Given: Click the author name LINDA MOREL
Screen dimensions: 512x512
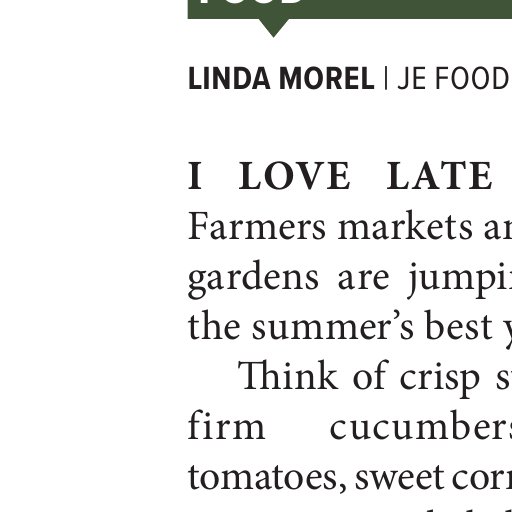Looking at the screenshot, I should tap(281, 79).
